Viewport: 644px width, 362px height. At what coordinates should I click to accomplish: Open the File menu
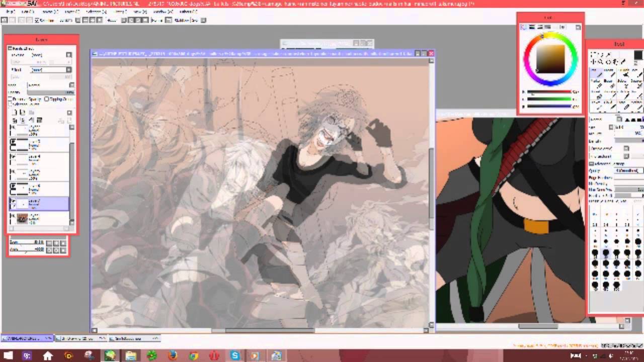[x=11, y=12]
